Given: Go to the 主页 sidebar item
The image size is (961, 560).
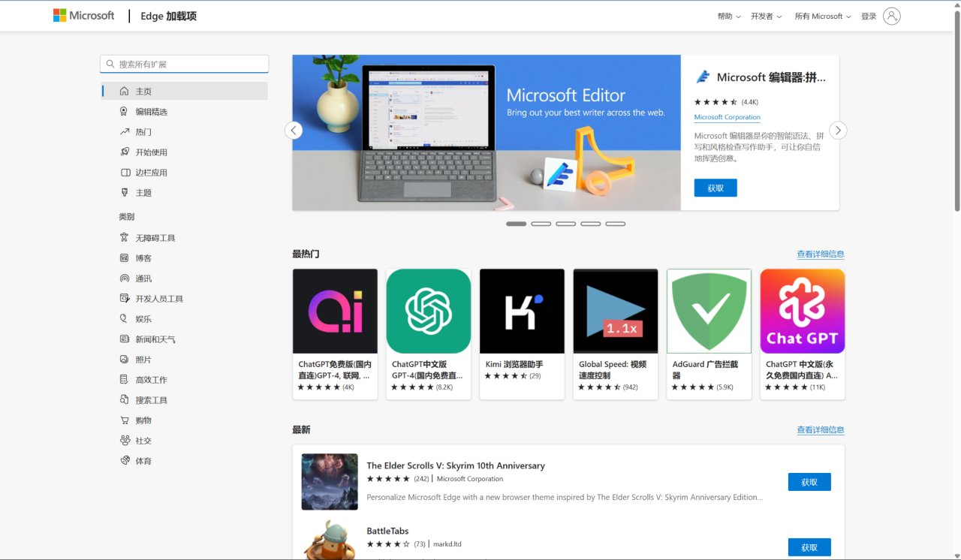Looking at the screenshot, I should point(185,91).
